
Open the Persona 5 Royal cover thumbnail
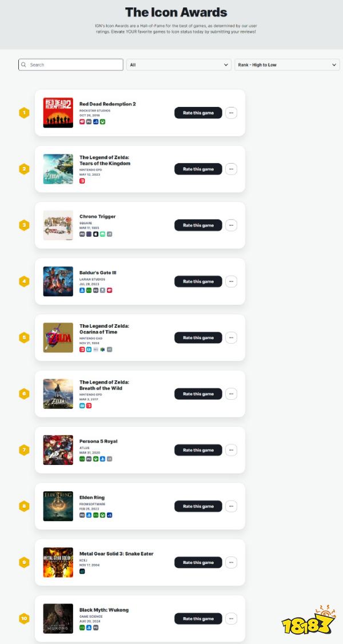click(58, 450)
